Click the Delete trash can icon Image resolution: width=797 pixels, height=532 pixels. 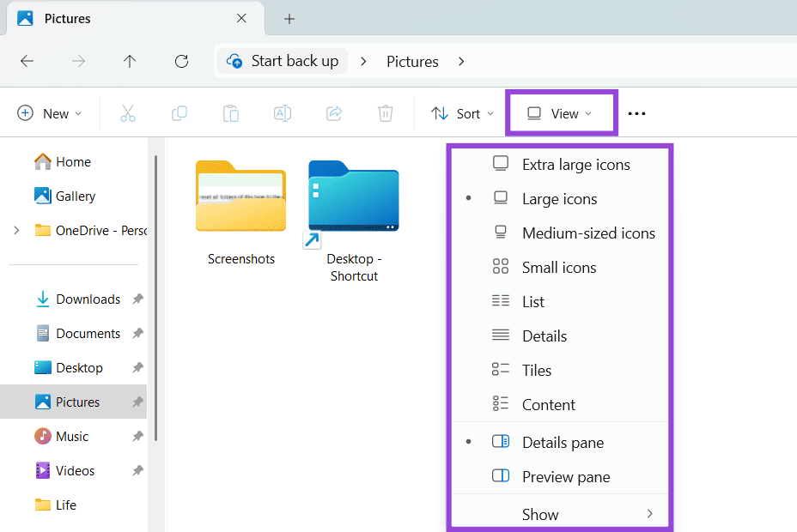coord(386,113)
